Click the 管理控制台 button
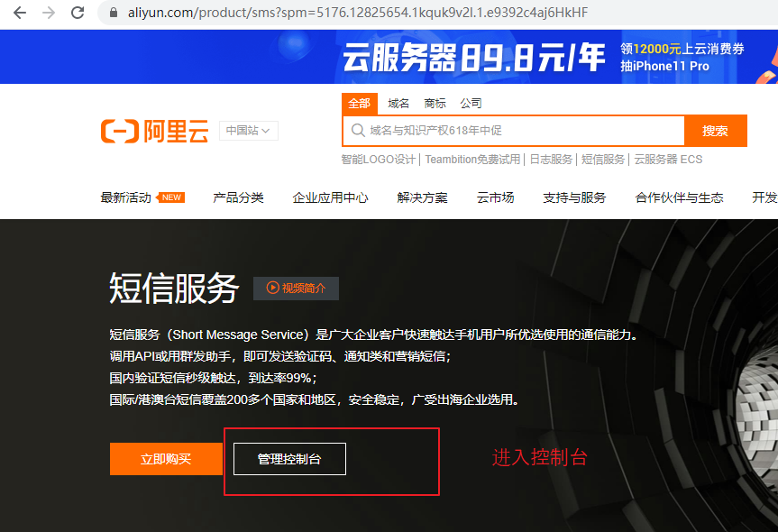Screen dimensions: 778x532 click(288, 459)
